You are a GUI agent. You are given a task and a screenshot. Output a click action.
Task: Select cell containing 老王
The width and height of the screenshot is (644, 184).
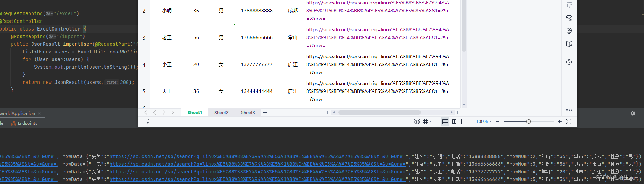click(167, 38)
